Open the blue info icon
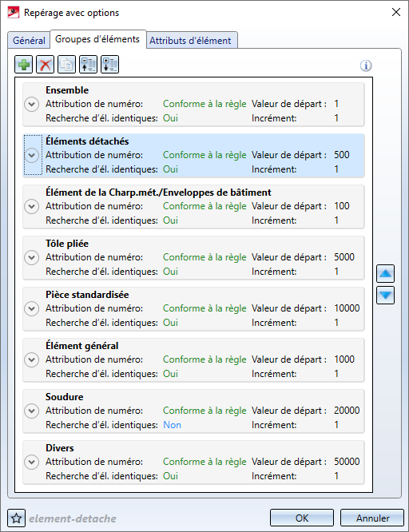 click(366, 66)
